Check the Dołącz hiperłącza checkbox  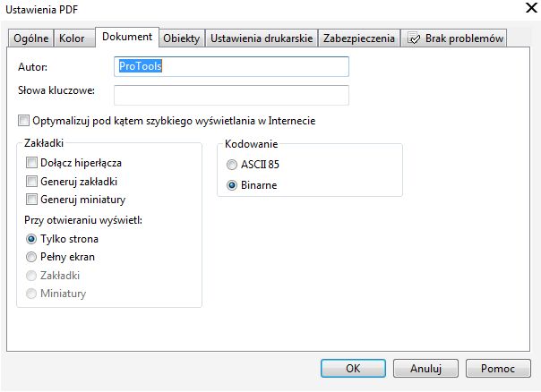[32, 163]
